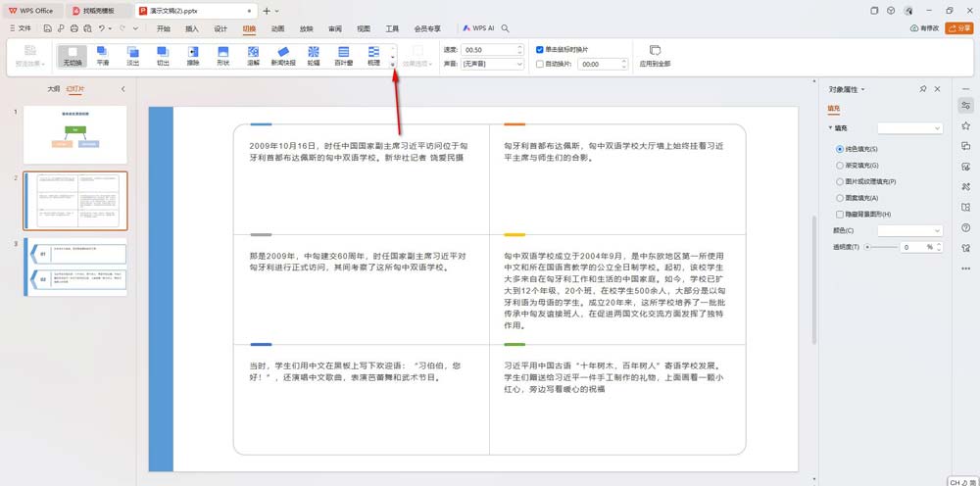Screen dimensions: 980x486
Task: Open the 文件 menu
Action: (x=21, y=28)
